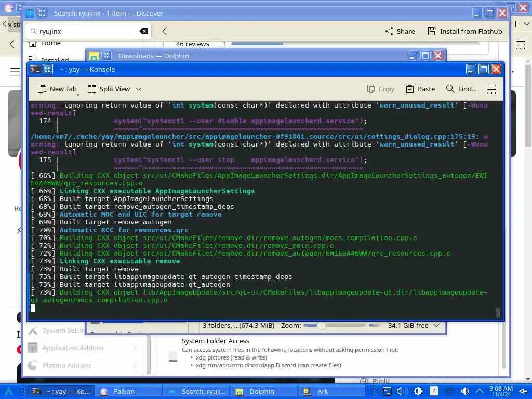The height and width of the screenshot is (399, 532).
Task: Open the Falkon page hamburger on the left
Action: click(x=15, y=72)
